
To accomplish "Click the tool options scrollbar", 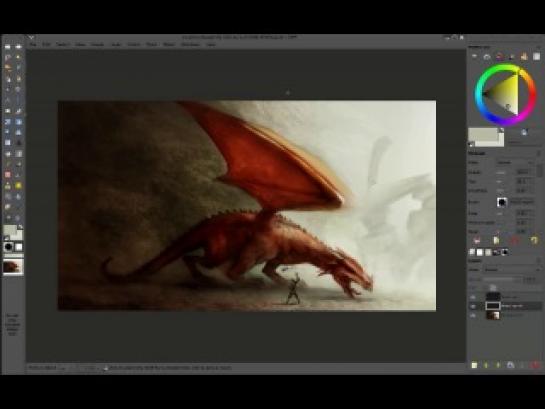I will [540, 170].
